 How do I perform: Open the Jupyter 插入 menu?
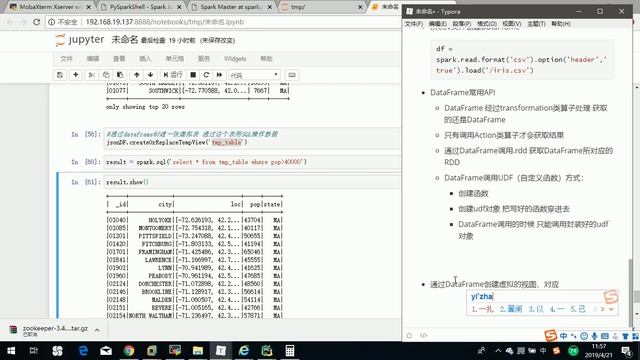pyautogui.click(x=145, y=59)
